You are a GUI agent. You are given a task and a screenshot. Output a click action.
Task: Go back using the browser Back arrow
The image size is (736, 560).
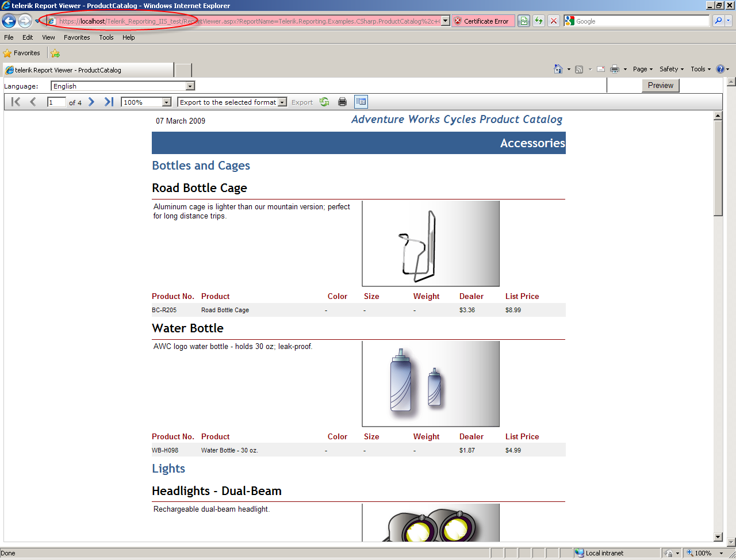(9, 21)
